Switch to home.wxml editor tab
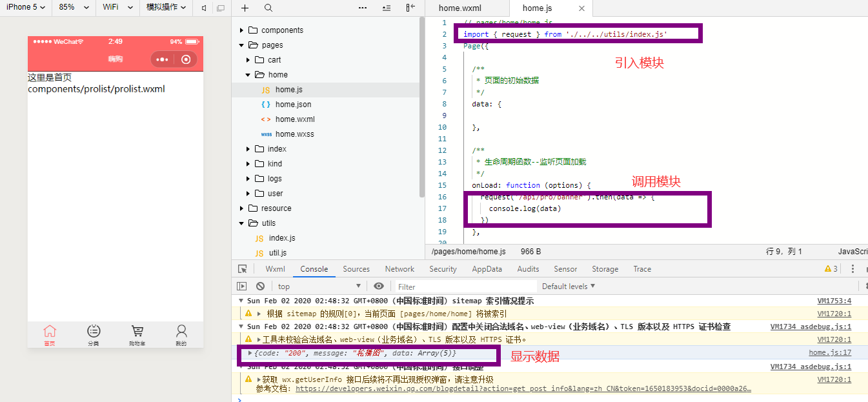This screenshot has height=402, width=868. pos(459,8)
